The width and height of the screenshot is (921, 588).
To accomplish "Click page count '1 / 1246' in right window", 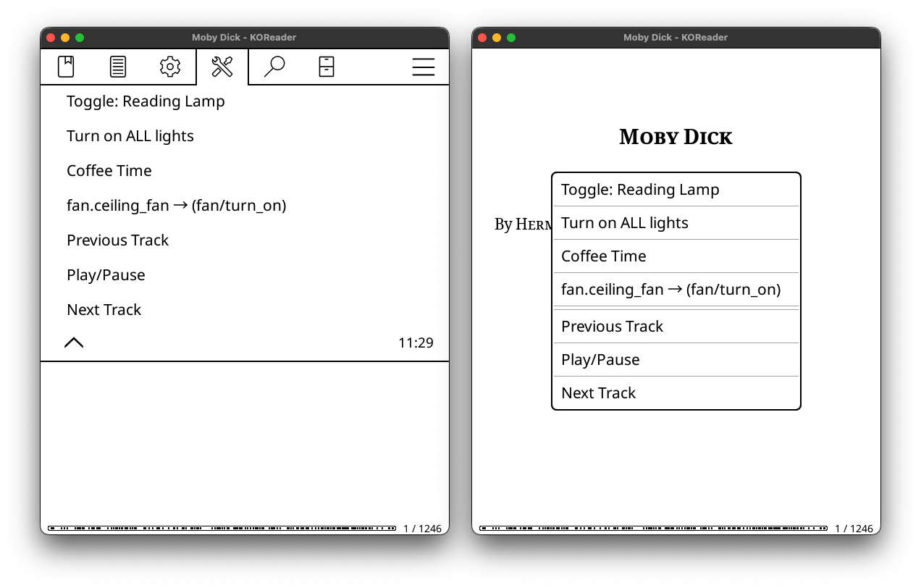I will point(854,529).
